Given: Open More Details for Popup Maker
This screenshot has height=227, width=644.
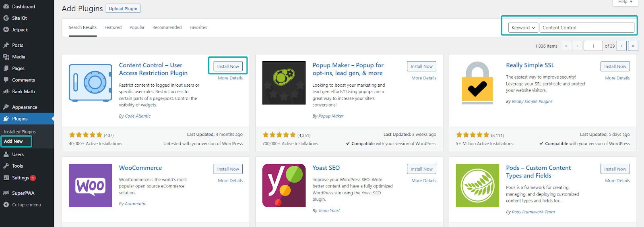Looking at the screenshot, I should [x=424, y=78].
